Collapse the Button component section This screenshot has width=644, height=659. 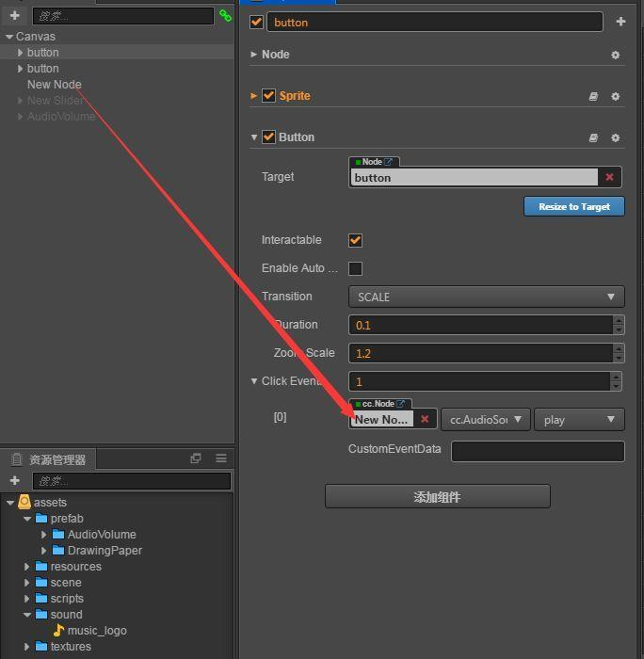pos(254,137)
